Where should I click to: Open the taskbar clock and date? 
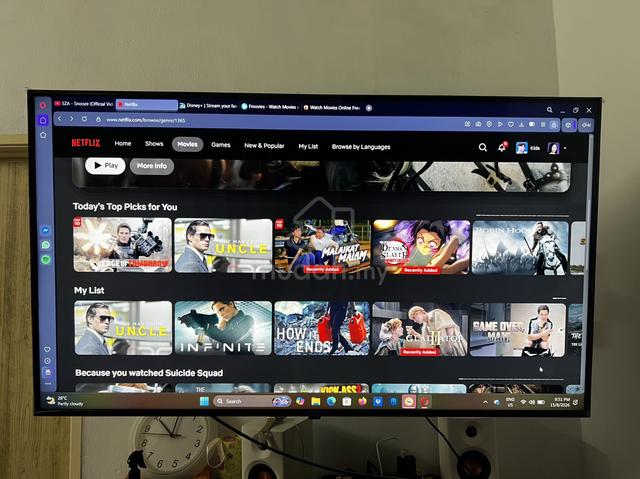(x=562, y=402)
